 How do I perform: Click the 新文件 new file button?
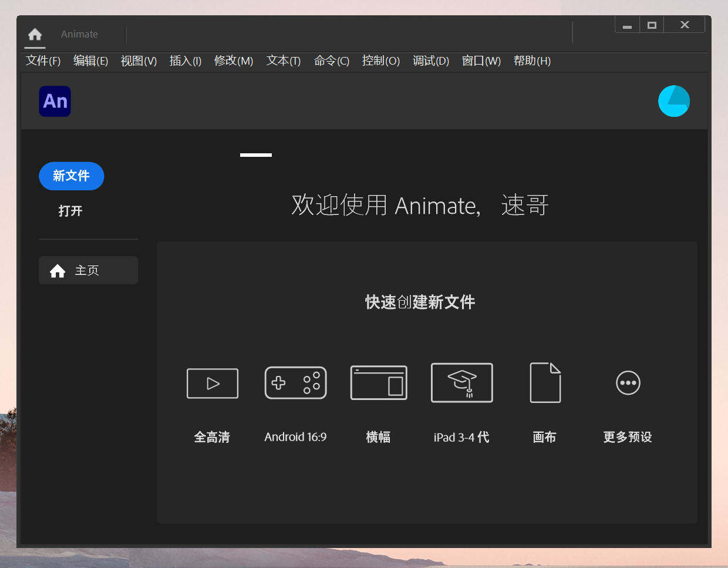71,176
